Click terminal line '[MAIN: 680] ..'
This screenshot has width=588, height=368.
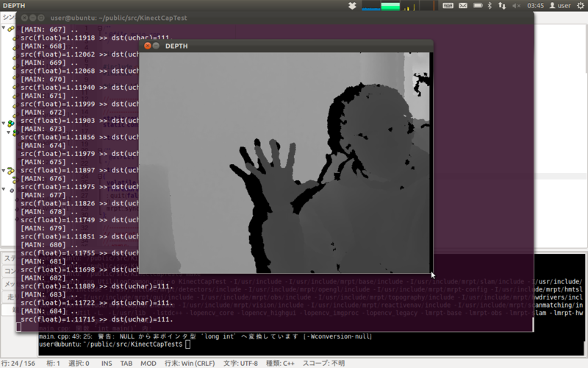(49, 245)
